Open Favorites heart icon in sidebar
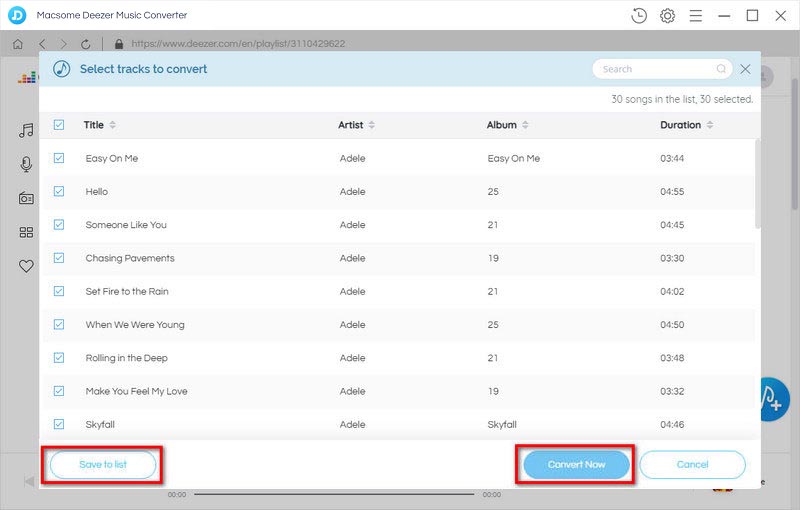The width and height of the screenshot is (800, 510). click(x=26, y=266)
